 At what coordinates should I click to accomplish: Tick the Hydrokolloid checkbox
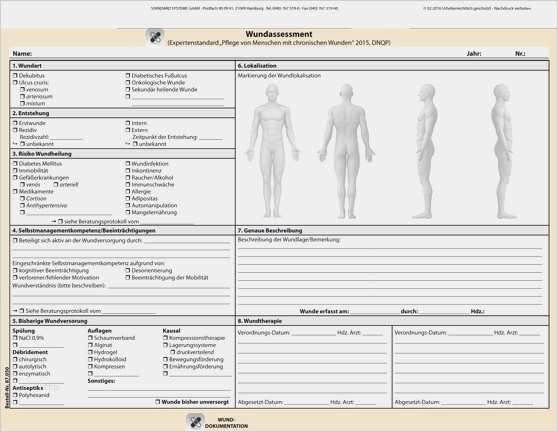pyautogui.click(x=90, y=359)
